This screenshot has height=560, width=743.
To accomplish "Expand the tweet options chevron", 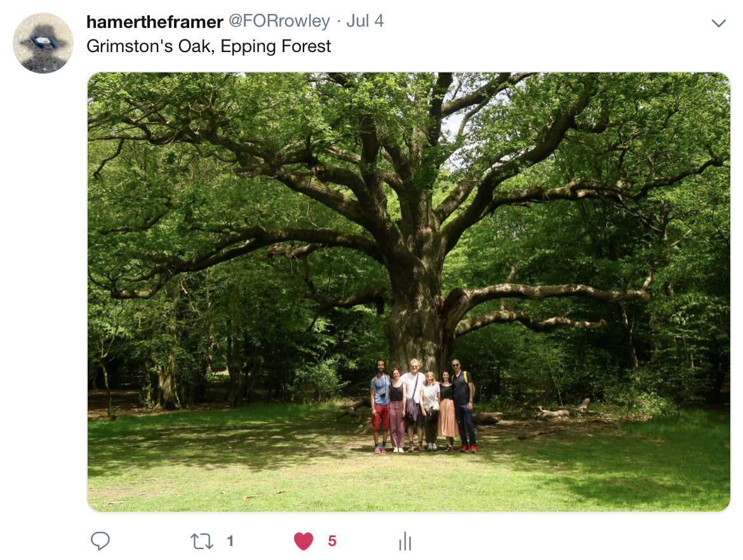I will [x=719, y=23].
